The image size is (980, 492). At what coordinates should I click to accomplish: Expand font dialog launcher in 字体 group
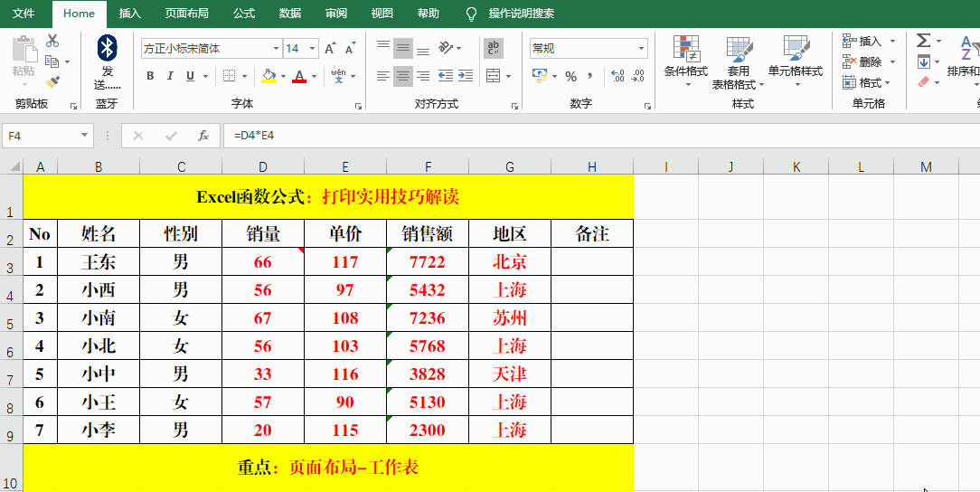point(359,107)
